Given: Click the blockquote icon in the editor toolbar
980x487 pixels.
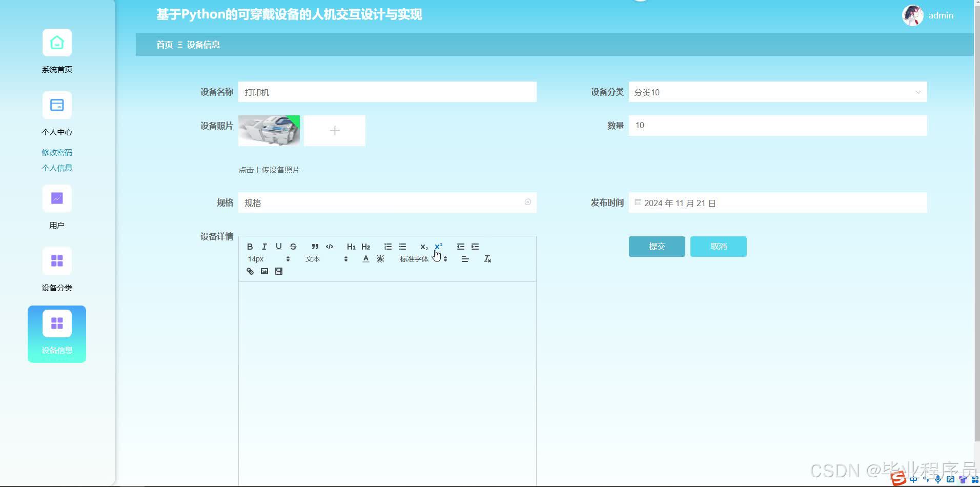Looking at the screenshot, I should pyautogui.click(x=315, y=247).
